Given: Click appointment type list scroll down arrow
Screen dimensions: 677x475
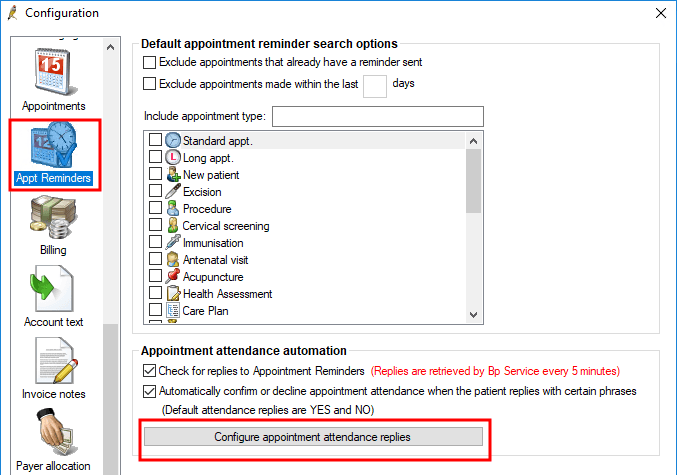Looking at the screenshot, I should tap(474, 315).
